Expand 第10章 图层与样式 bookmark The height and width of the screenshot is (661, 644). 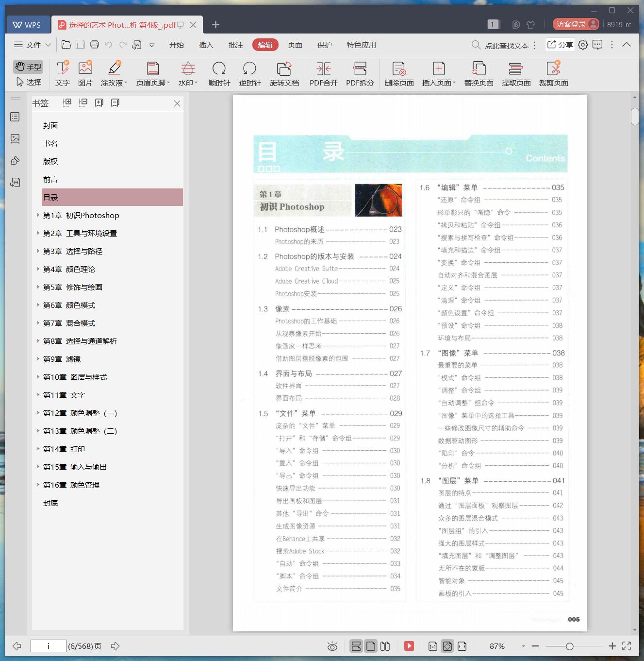click(38, 377)
